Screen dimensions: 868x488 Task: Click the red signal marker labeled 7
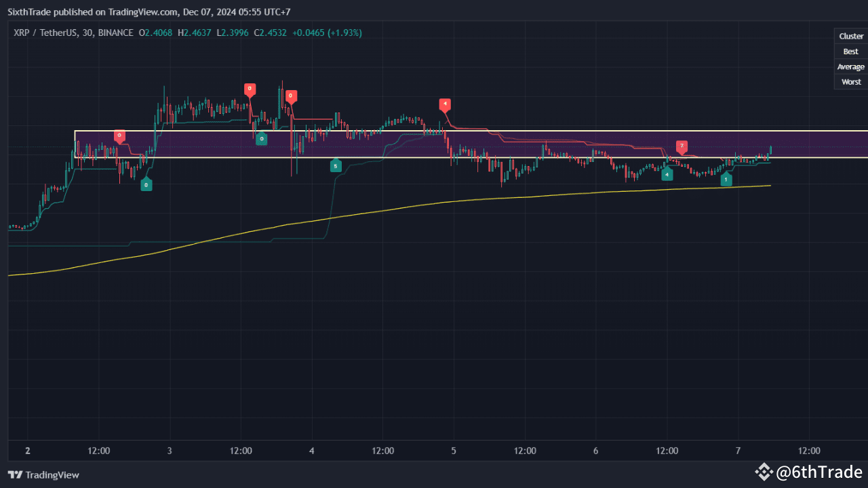(682, 146)
